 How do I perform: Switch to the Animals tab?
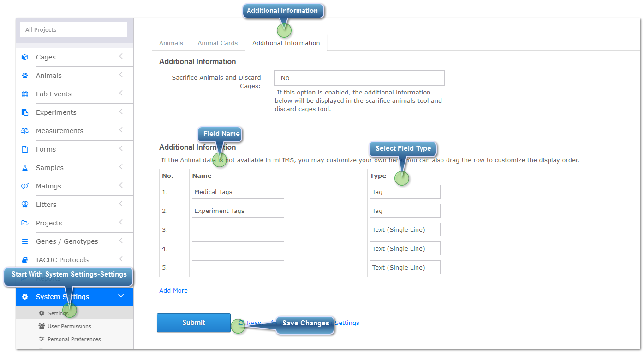click(x=171, y=43)
